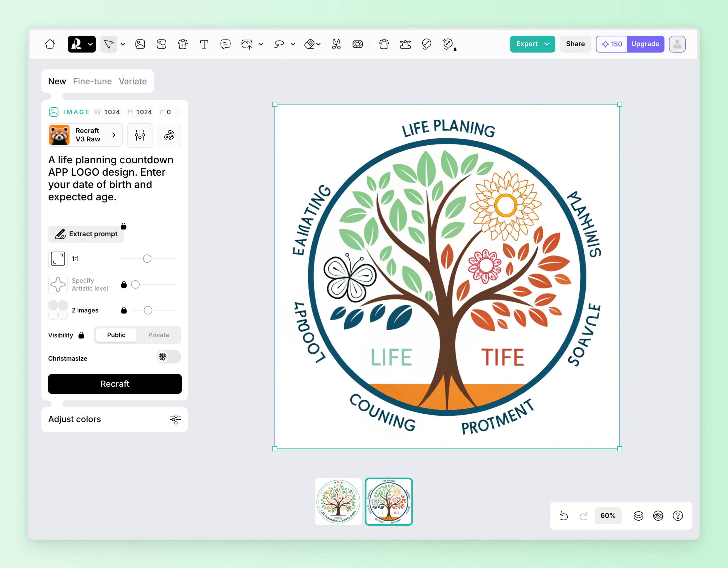Adjust the 1:1 aspect ratio slider

click(147, 258)
